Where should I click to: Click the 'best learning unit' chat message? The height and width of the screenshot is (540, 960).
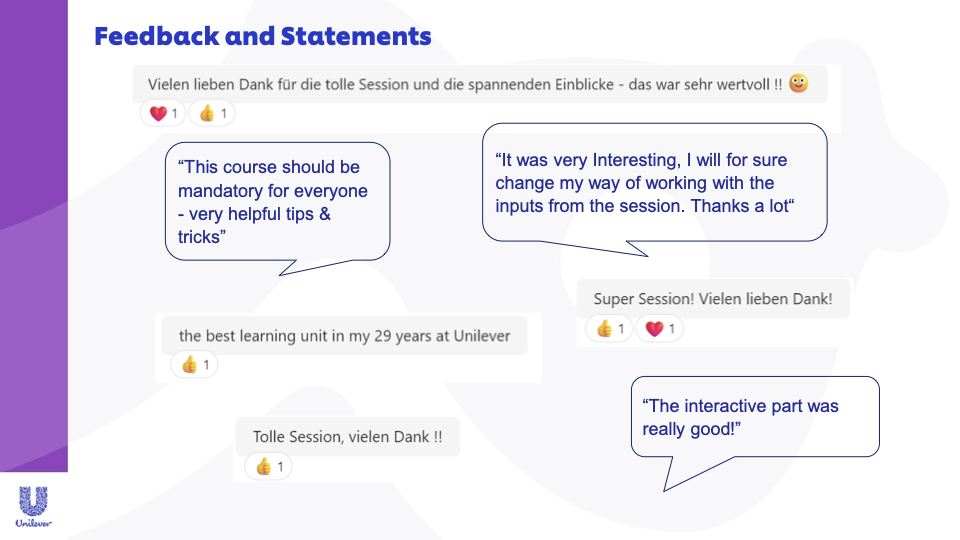pyautogui.click(x=343, y=336)
